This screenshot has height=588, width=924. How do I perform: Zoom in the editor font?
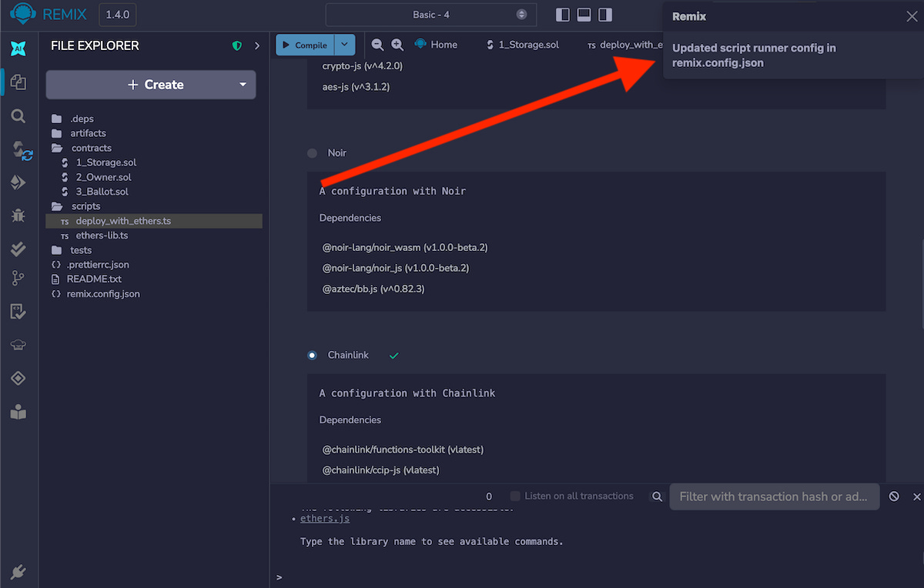point(397,45)
